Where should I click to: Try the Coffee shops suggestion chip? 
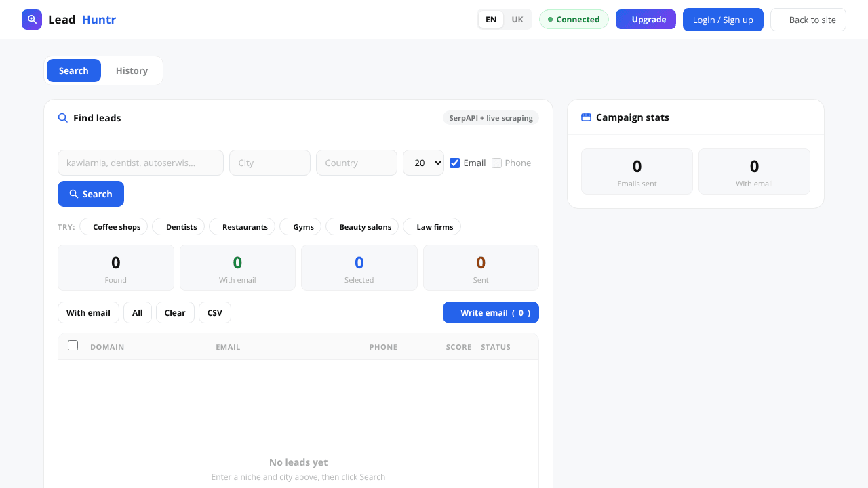pyautogui.click(x=114, y=226)
